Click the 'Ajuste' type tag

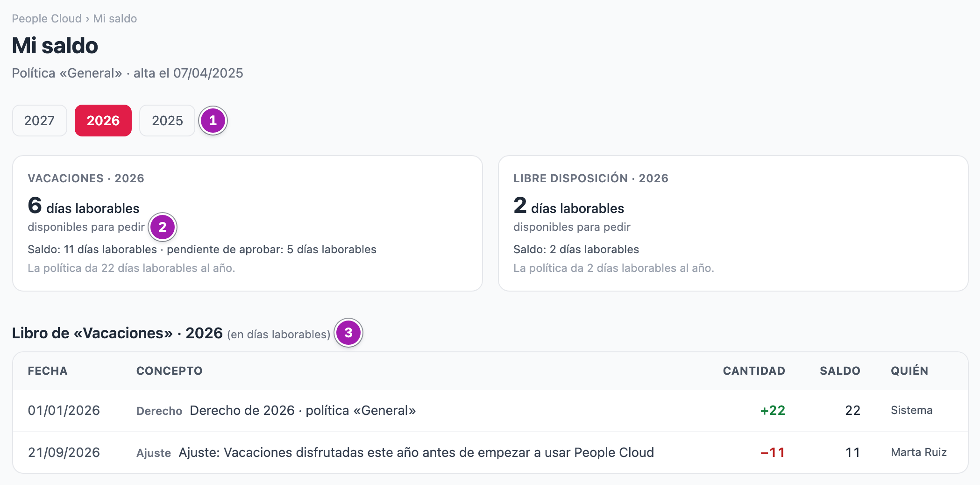point(154,453)
